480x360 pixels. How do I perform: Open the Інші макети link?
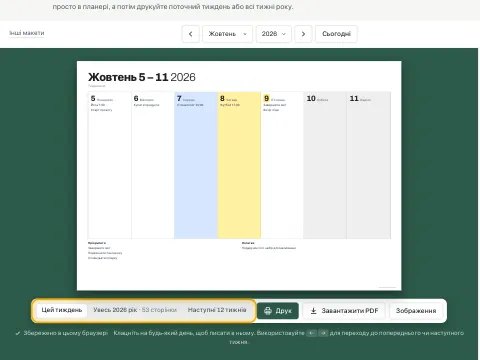(x=27, y=33)
